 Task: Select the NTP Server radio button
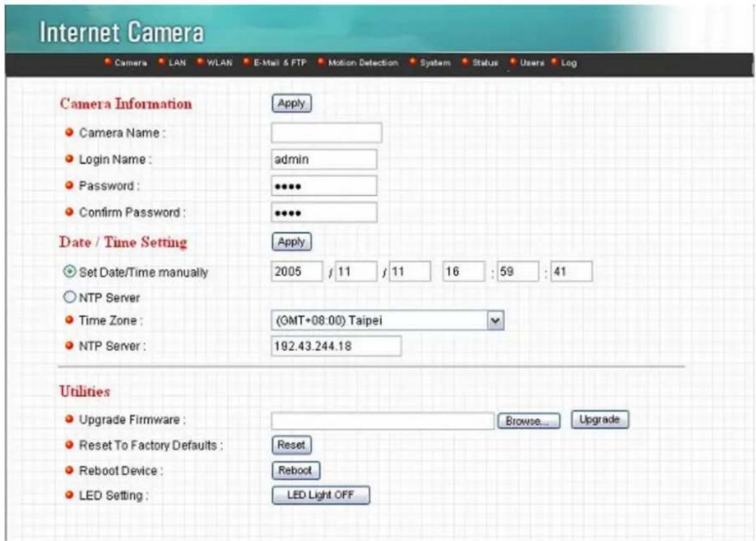[70, 297]
